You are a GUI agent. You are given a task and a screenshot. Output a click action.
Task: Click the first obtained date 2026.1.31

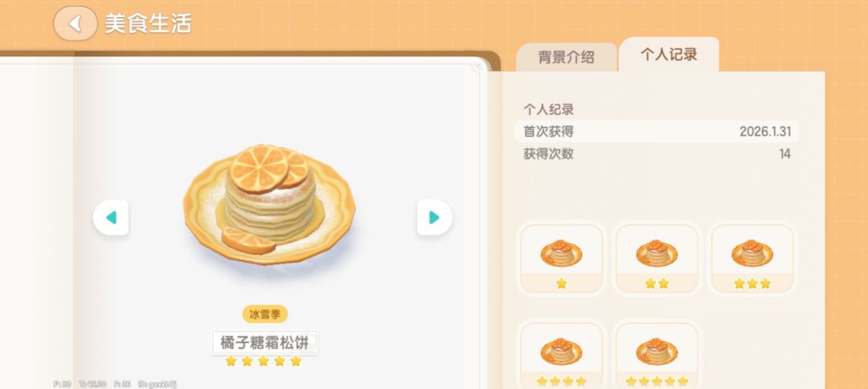click(765, 132)
